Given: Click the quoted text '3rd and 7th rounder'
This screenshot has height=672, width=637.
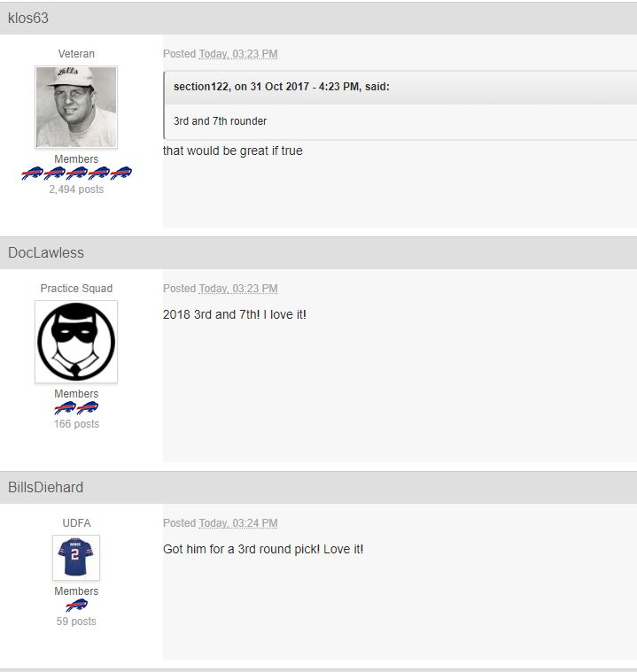Looking at the screenshot, I should (x=220, y=121).
